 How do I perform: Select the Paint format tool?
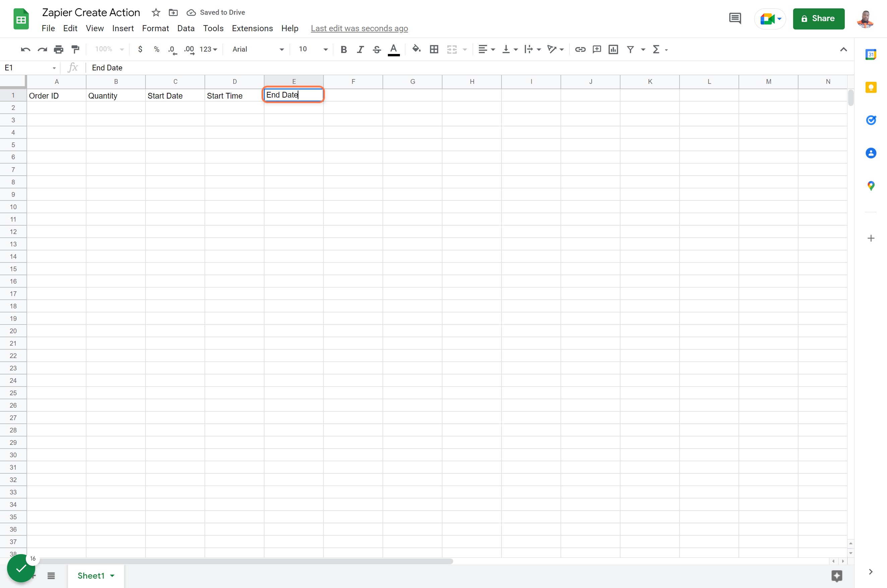coord(75,49)
